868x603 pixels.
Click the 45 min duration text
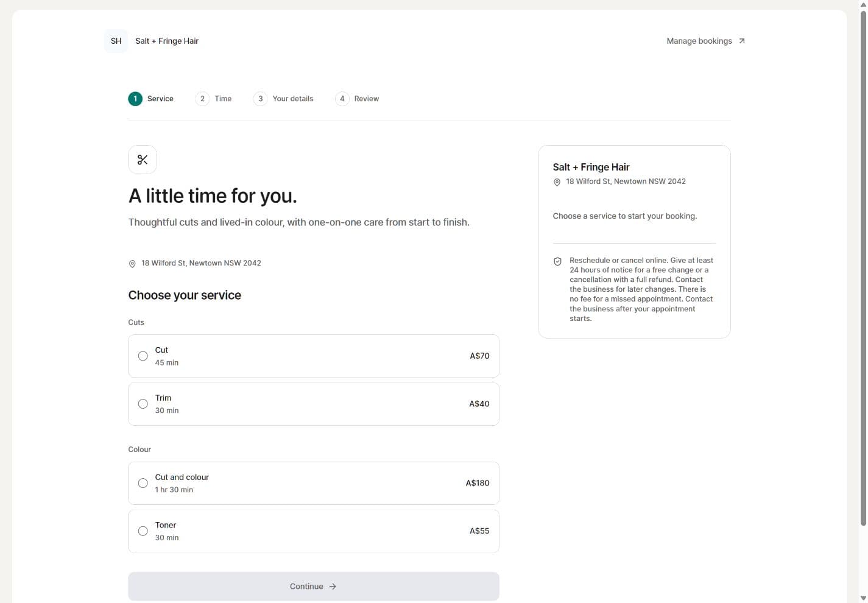pos(167,363)
